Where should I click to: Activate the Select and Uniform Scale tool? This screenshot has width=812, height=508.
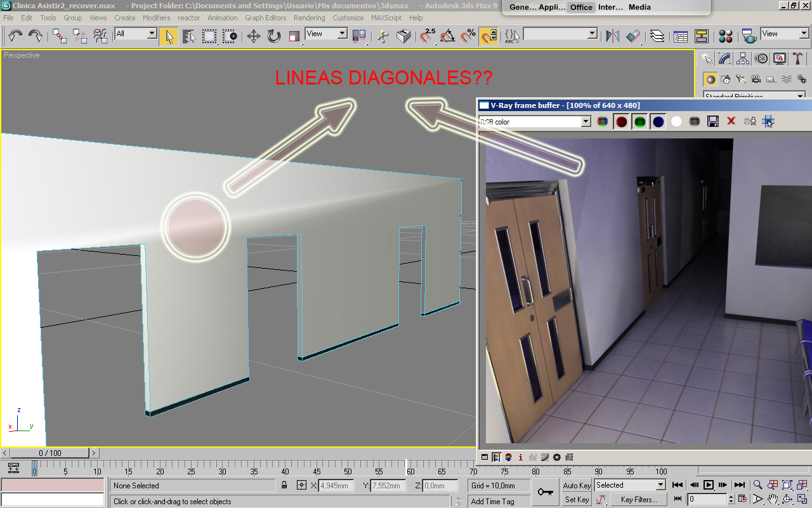[294, 36]
